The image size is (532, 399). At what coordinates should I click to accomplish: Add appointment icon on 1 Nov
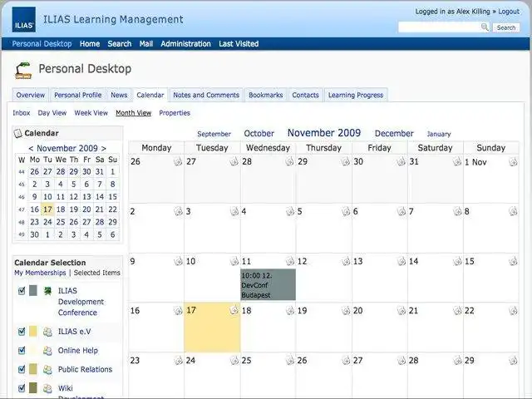coord(513,162)
